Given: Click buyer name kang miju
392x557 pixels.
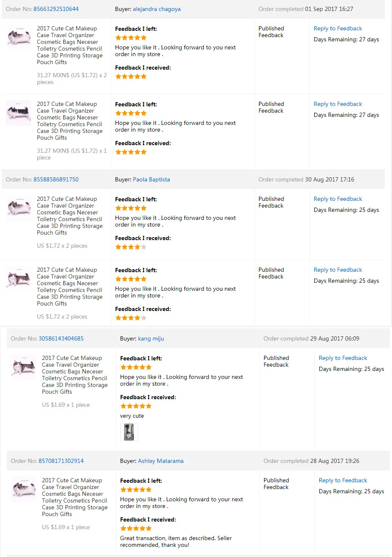Looking at the screenshot, I should [x=151, y=338].
